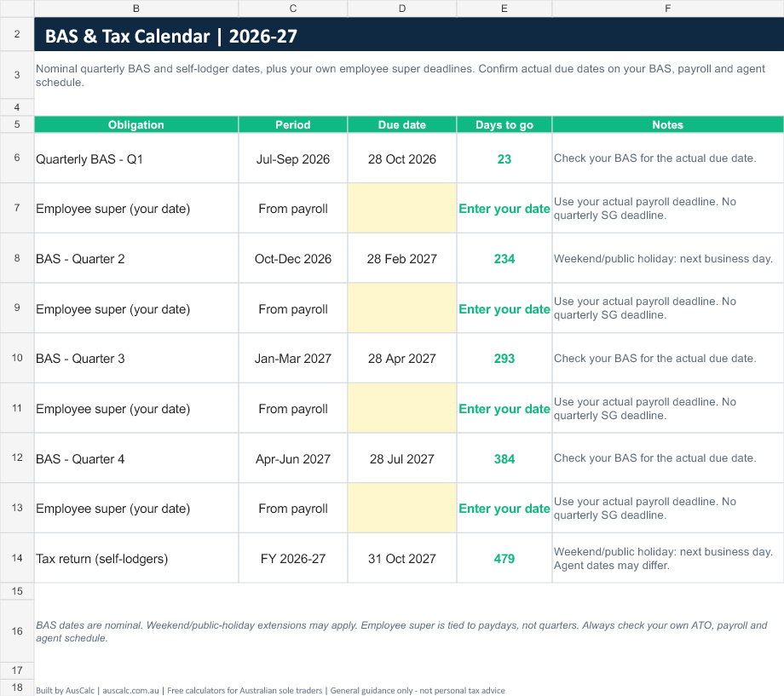Select the '28 Feb 2027' due date cell
The height and width of the screenshot is (696, 784).
click(x=402, y=258)
